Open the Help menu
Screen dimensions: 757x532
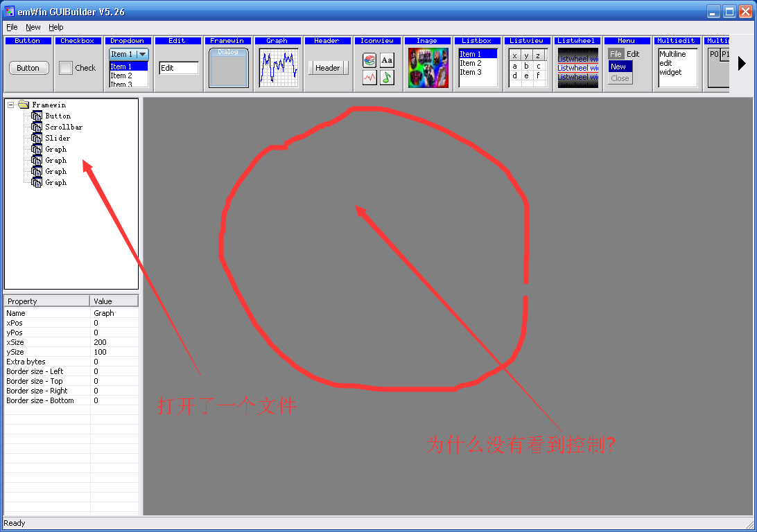point(56,27)
